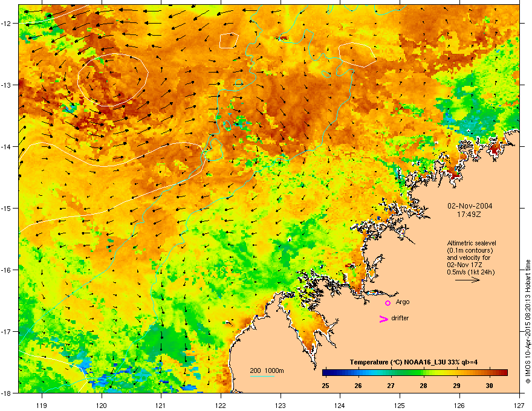The width and height of the screenshot is (532, 411).
Task: Click the latitude axis label '-13'
Action: [x=7, y=85]
